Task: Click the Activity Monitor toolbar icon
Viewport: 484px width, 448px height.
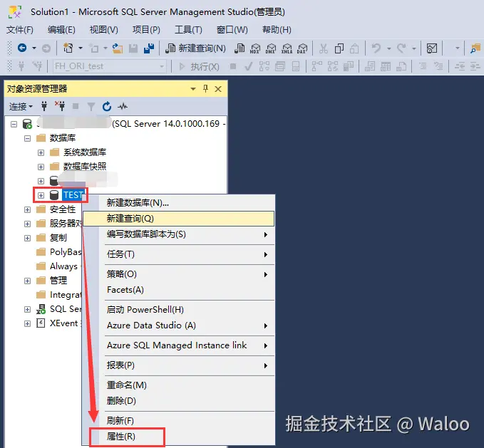Action: (431, 48)
